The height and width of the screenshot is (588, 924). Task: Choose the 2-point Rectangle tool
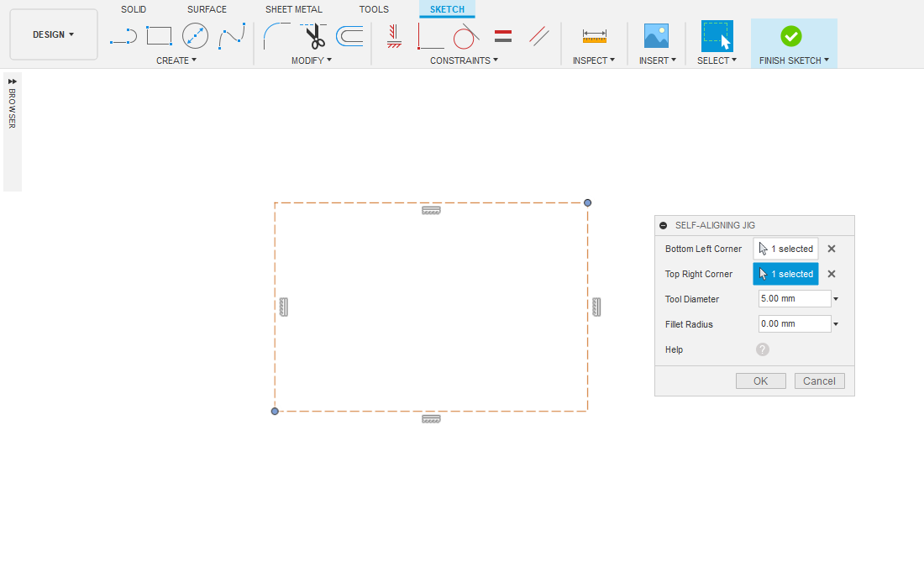[159, 36]
